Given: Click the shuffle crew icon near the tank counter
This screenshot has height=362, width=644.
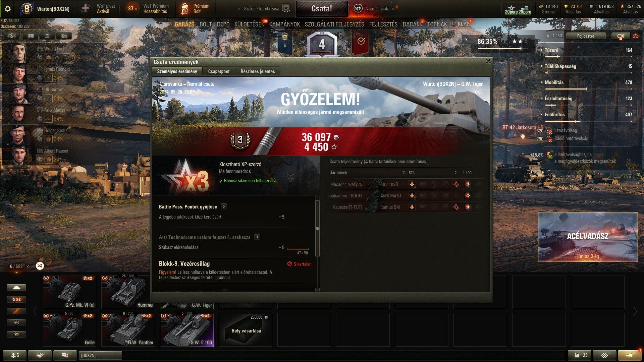Looking at the screenshot, I should (x=40, y=266).
